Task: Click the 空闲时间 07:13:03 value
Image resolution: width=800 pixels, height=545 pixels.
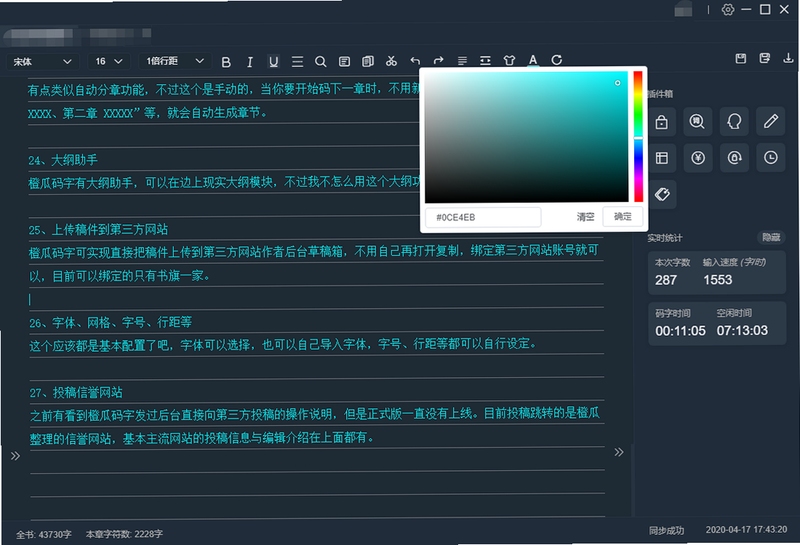Action: click(742, 331)
